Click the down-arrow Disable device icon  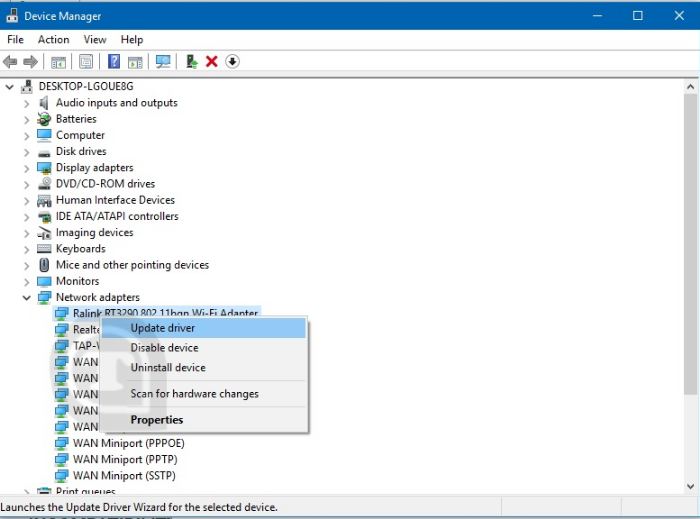232,61
